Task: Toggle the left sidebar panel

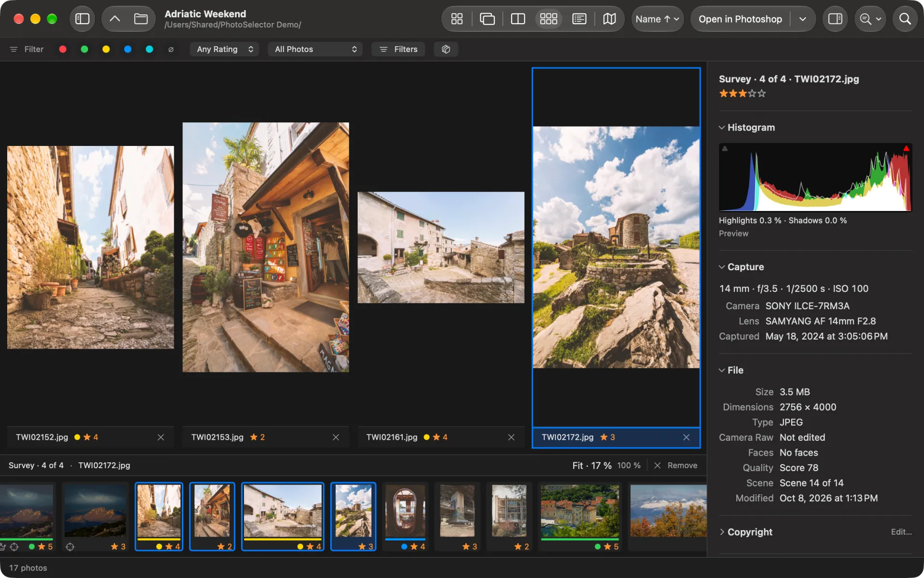Action: tap(82, 19)
